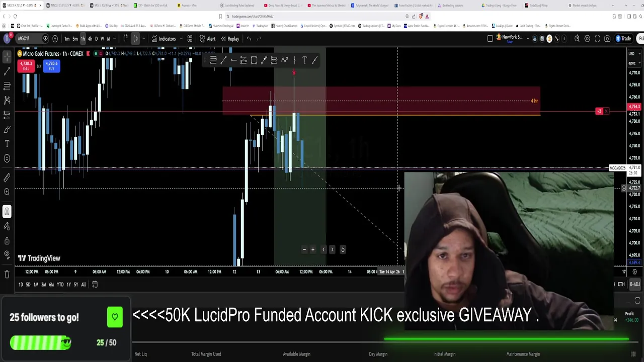Pick text T tool in favorites toolbar
644x362 pixels.
304,60
